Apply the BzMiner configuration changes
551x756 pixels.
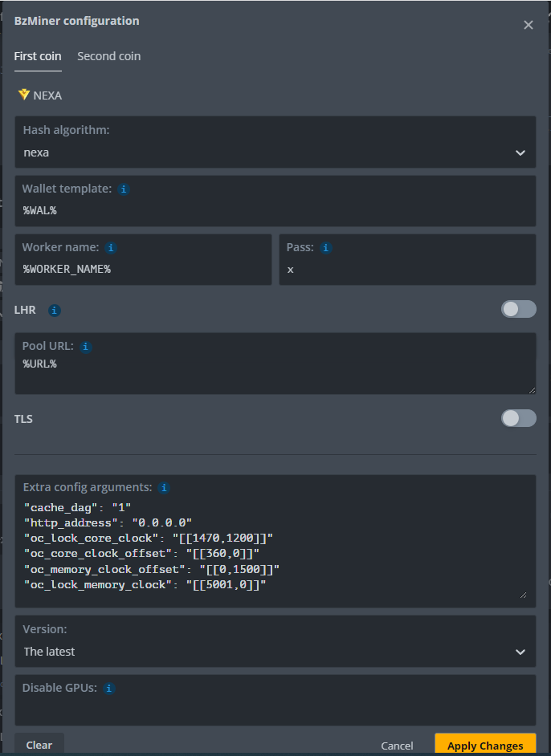(x=484, y=744)
